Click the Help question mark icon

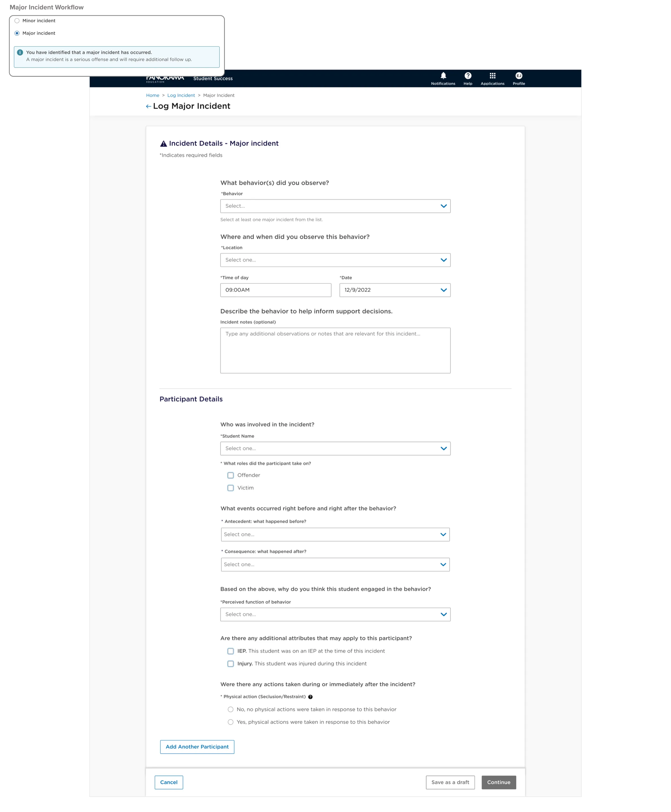click(x=468, y=76)
